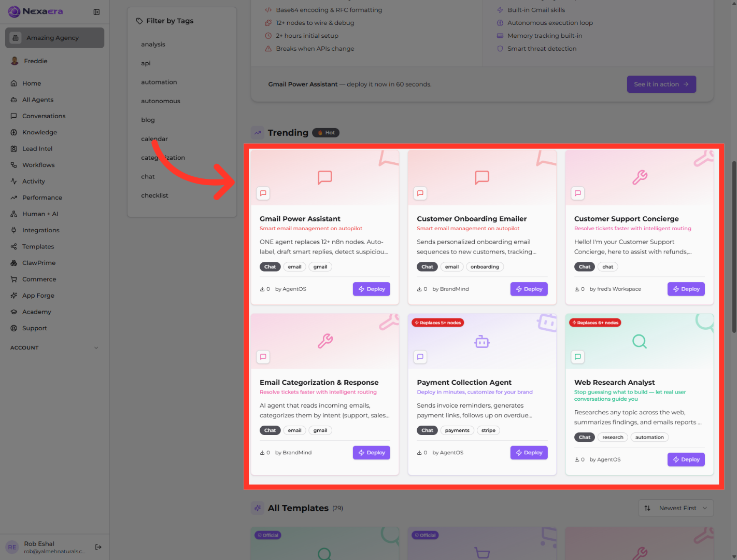Click chat badge icon on Email Categorization card
737x560 pixels.
tap(263, 357)
